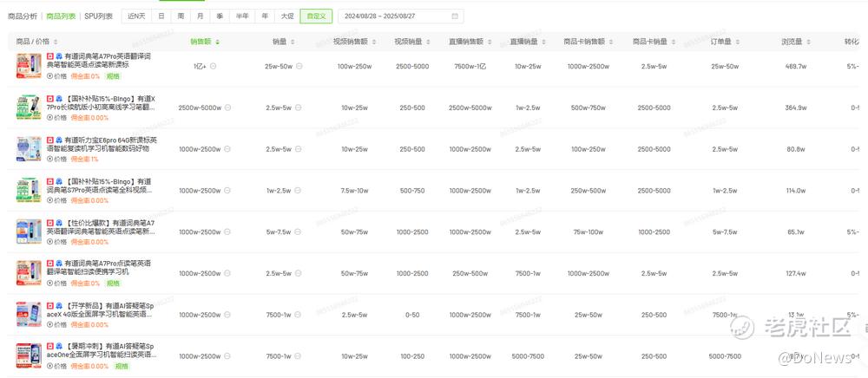Click thumbnail of 【暑期冲刺】 SpaceOne product

point(29,356)
